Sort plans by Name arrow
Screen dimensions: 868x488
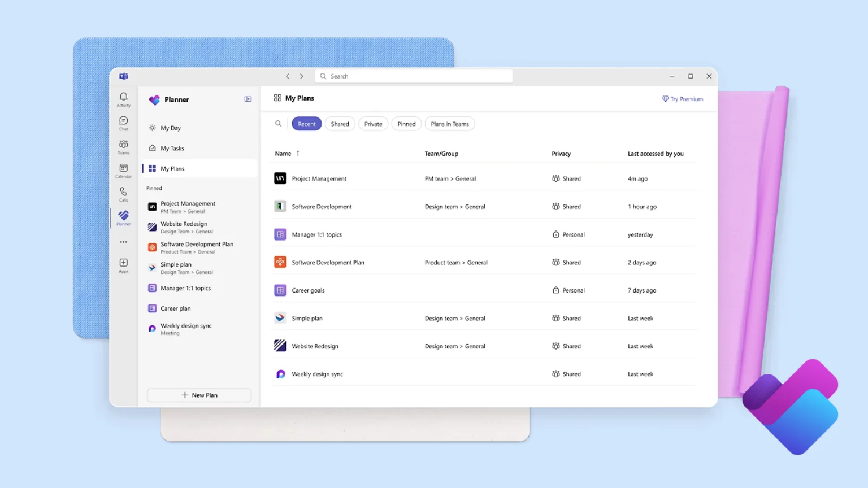pos(298,153)
